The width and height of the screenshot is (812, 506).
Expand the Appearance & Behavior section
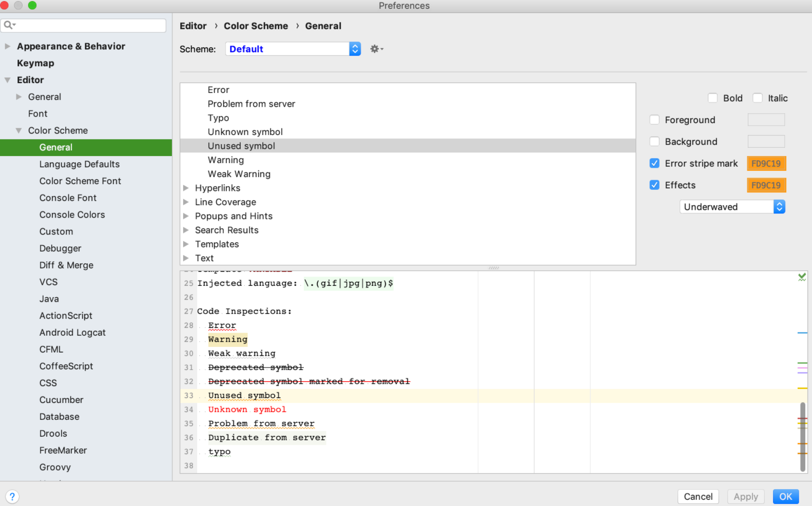pyautogui.click(x=8, y=46)
